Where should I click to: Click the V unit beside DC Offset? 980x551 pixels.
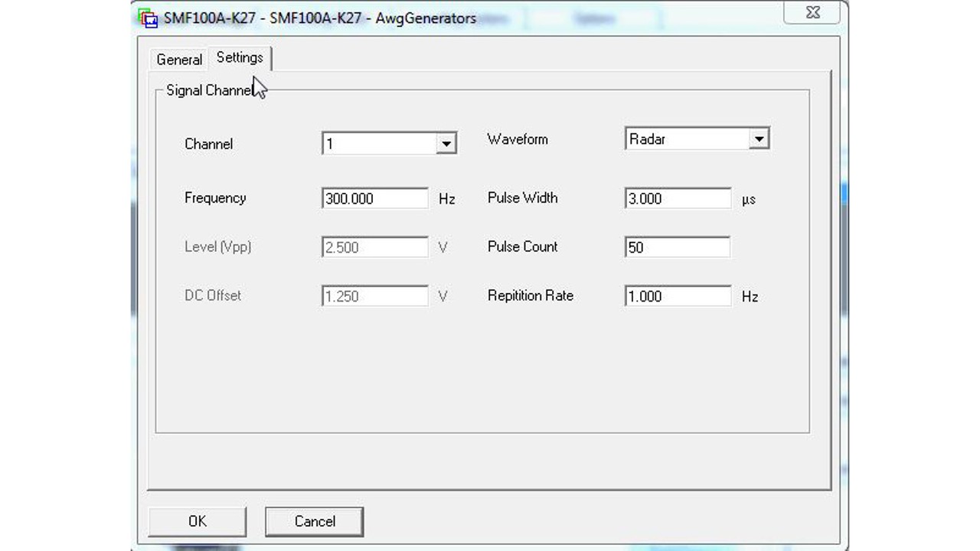pyautogui.click(x=443, y=296)
